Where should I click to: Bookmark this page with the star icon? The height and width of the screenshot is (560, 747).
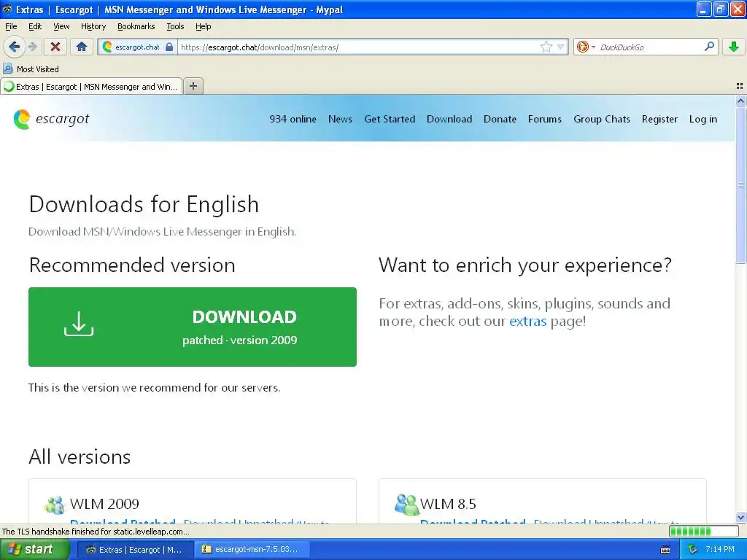click(546, 47)
